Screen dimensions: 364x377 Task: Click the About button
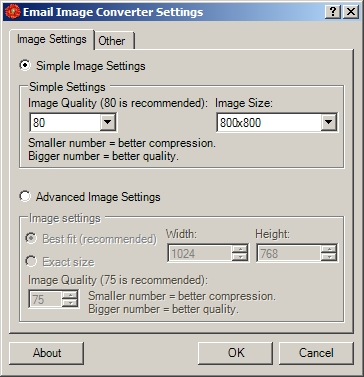(46, 353)
